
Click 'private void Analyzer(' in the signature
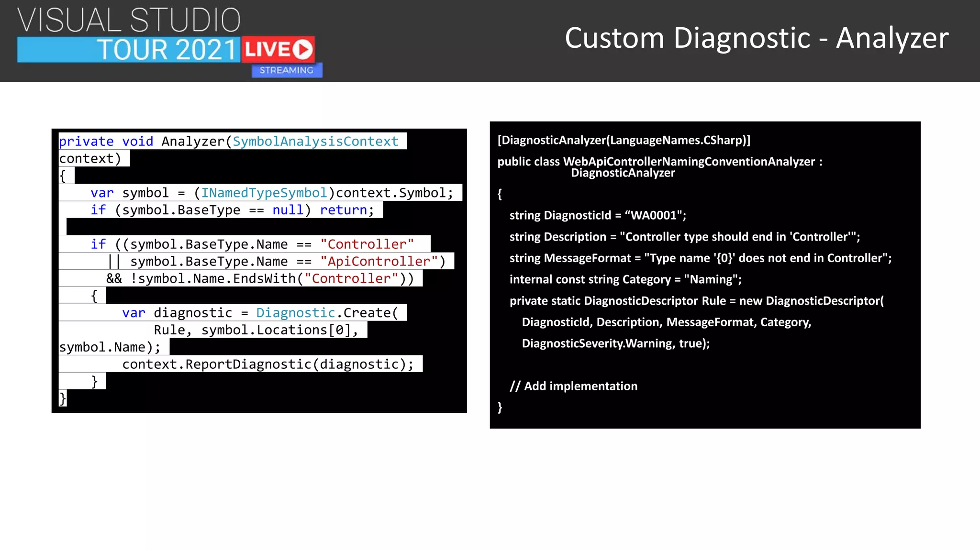coord(145,142)
